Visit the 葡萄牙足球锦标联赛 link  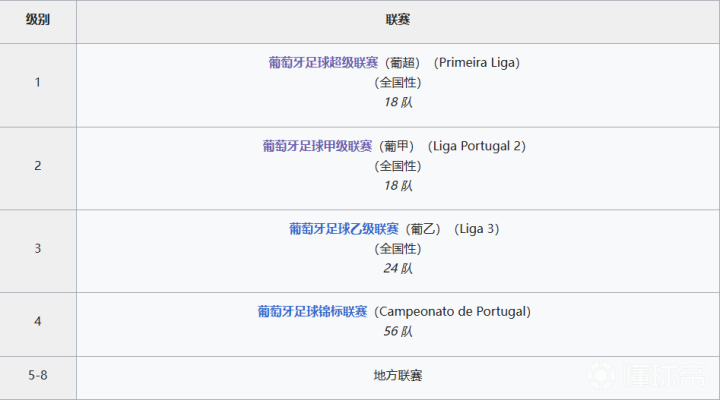(x=312, y=312)
